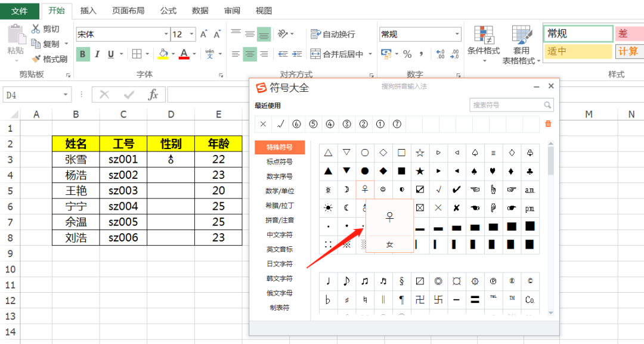The image size is (644, 344).
Task: Insert the solid heart ♥ symbol
Action: click(493, 171)
